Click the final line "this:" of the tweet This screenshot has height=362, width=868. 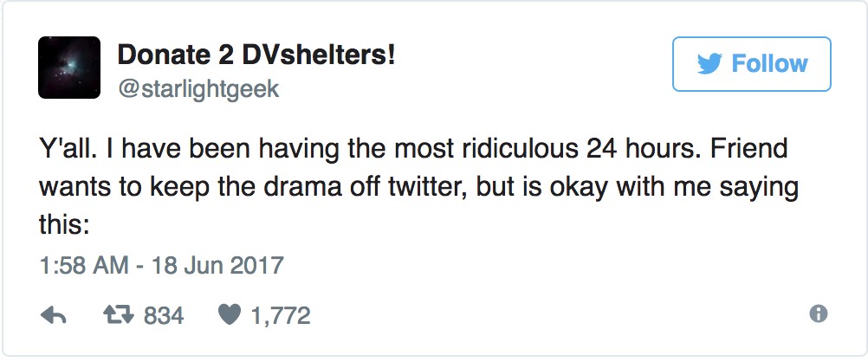click(x=64, y=223)
